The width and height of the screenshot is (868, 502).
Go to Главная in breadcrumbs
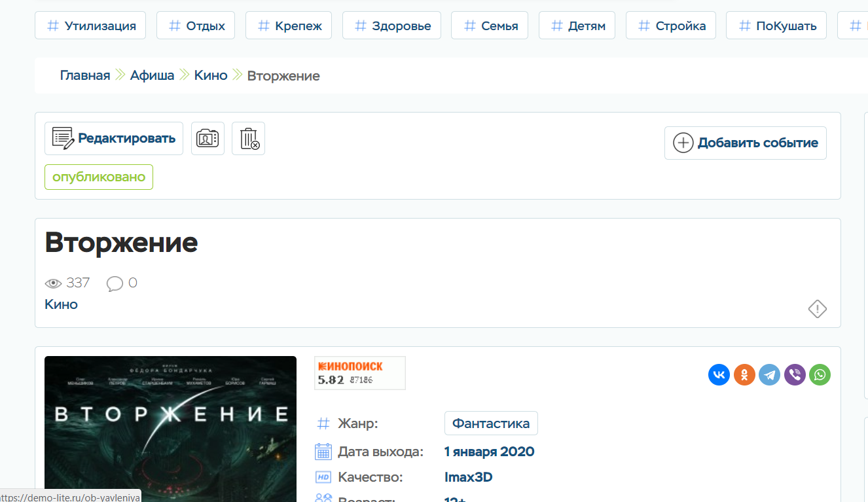(85, 76)
